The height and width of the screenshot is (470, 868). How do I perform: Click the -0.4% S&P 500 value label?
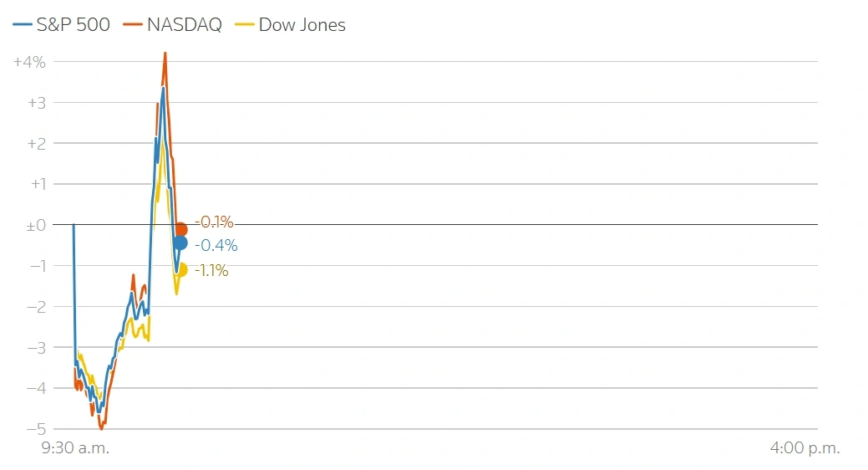point(216,246)
